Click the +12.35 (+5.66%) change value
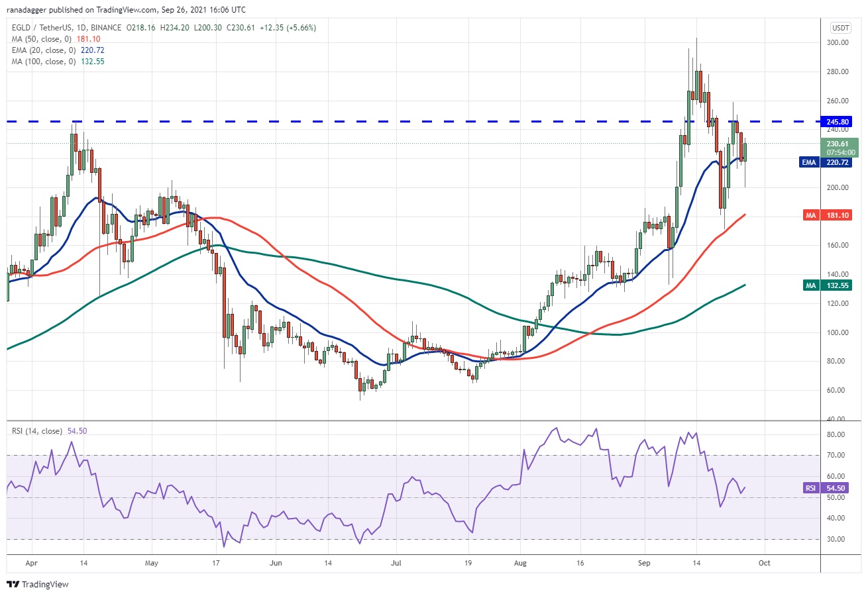 pos(289,28)
